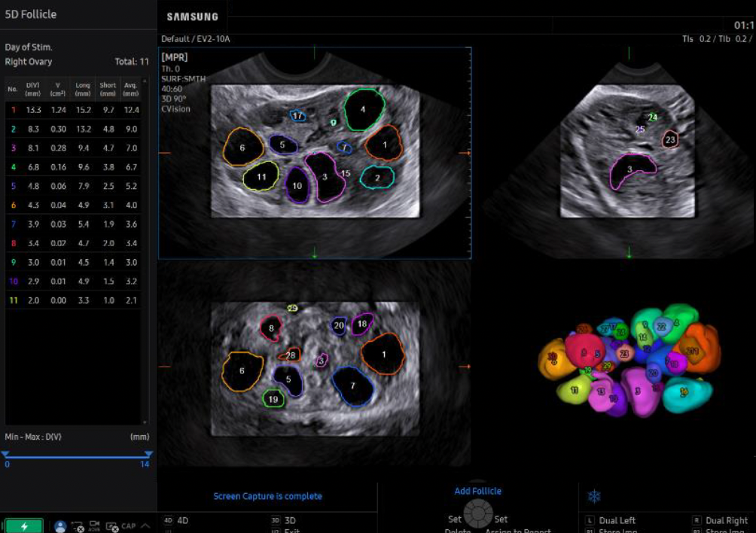Click the orange follicle 1 in 3D render

(x=699, y=347)
